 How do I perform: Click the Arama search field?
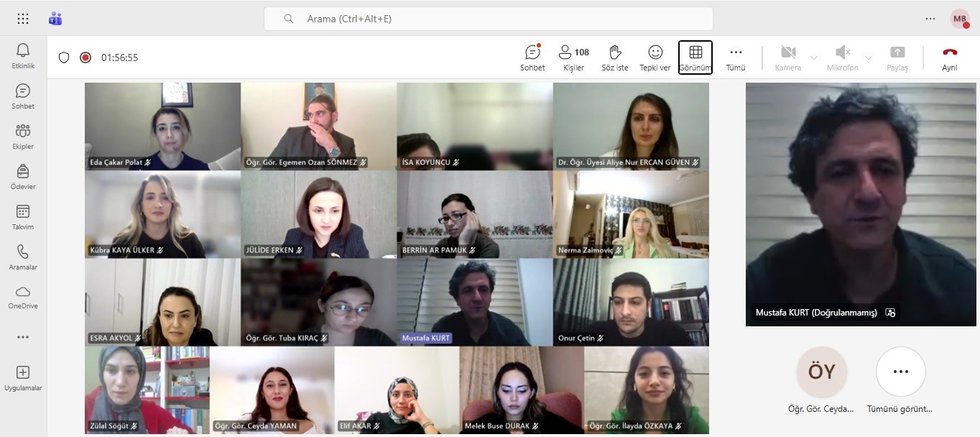click(489, 19)
